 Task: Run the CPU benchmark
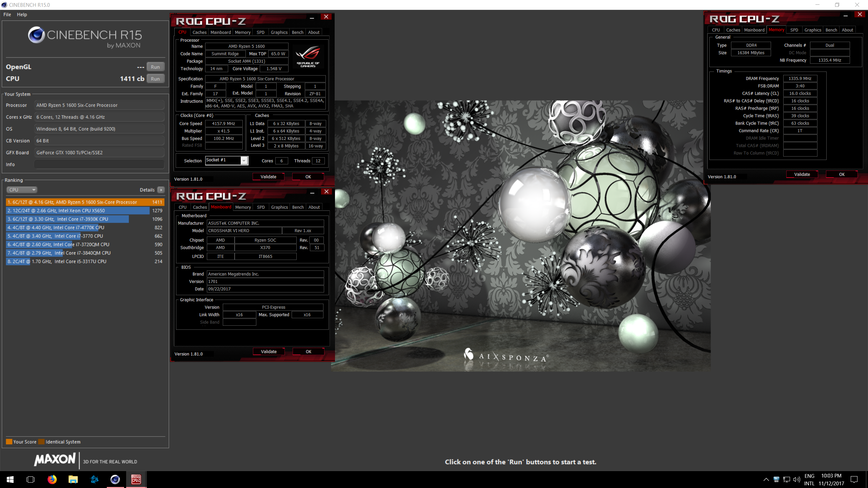[x=155, y=79]
